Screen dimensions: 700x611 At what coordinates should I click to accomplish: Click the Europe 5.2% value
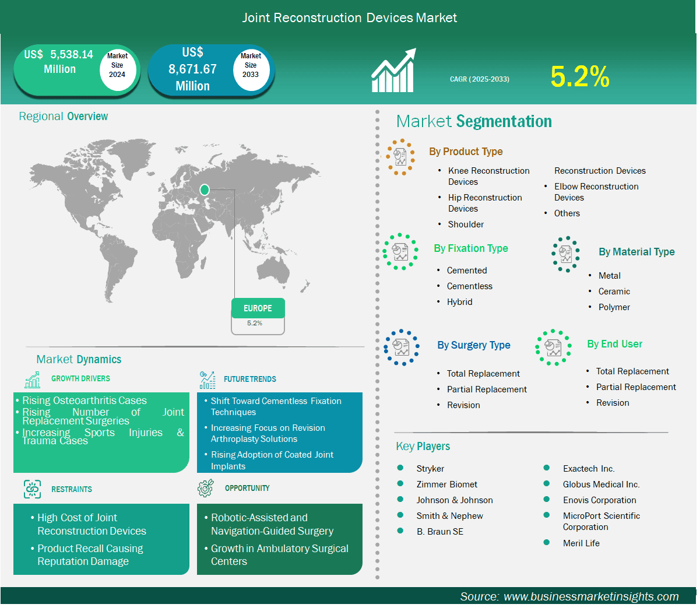click(x=255, y=323)
